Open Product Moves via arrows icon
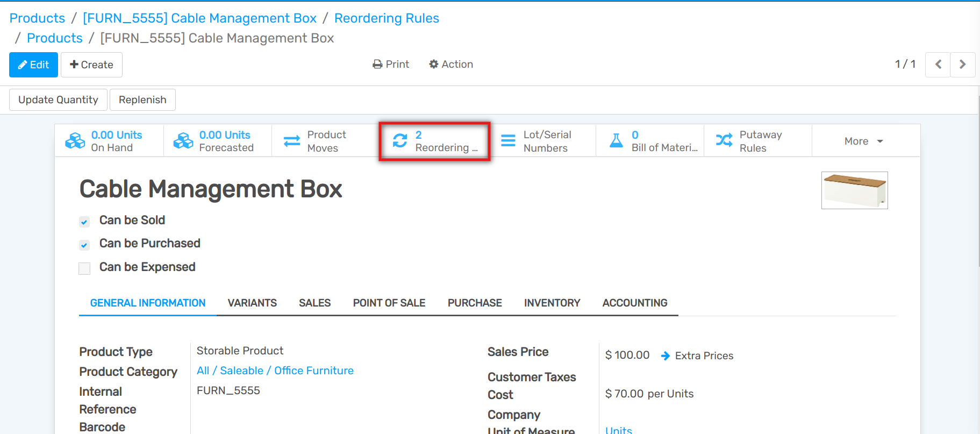The height and width of the screenshot is (434, 980). (292, 141)
